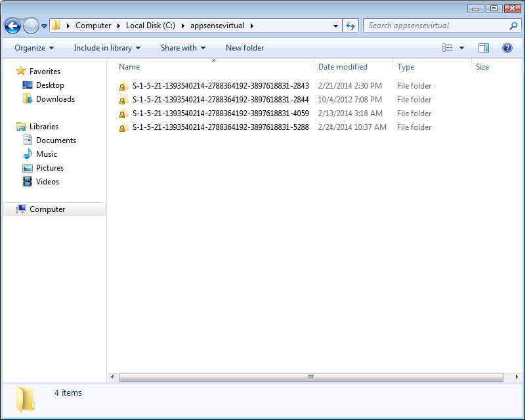Viewport: 531px width, 420px height.
Task: Select the Music library icon
Action: 28,154
